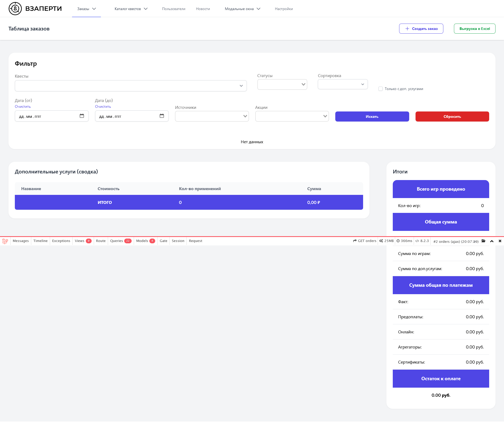Click into the Дата (от) date field
Viewport: 504px width, 430px height.
[x=52, y=116]
